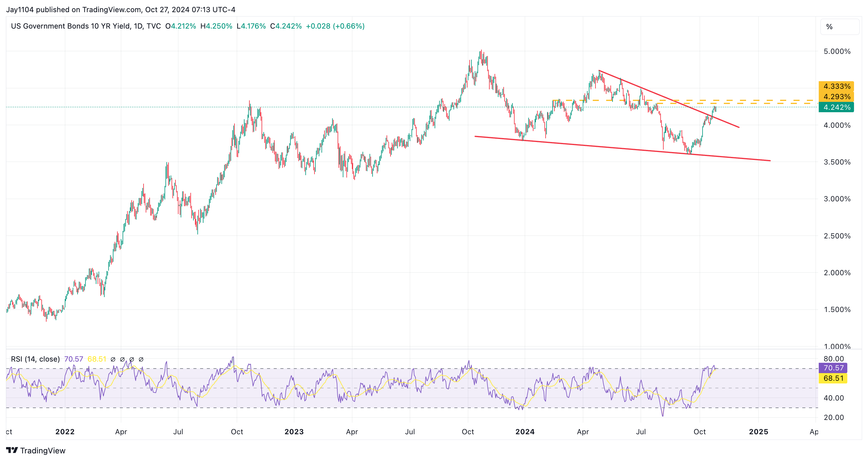Click the 1.500% price axis label
Image resolution: width=868 pixels, height=461 pixels.
[x=837, y=309]
